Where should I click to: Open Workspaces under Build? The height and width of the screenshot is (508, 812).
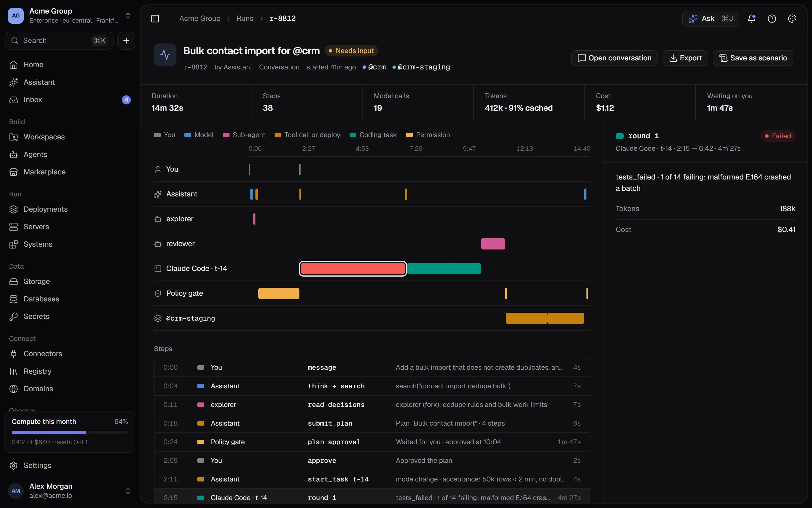[x=70, y=137]
